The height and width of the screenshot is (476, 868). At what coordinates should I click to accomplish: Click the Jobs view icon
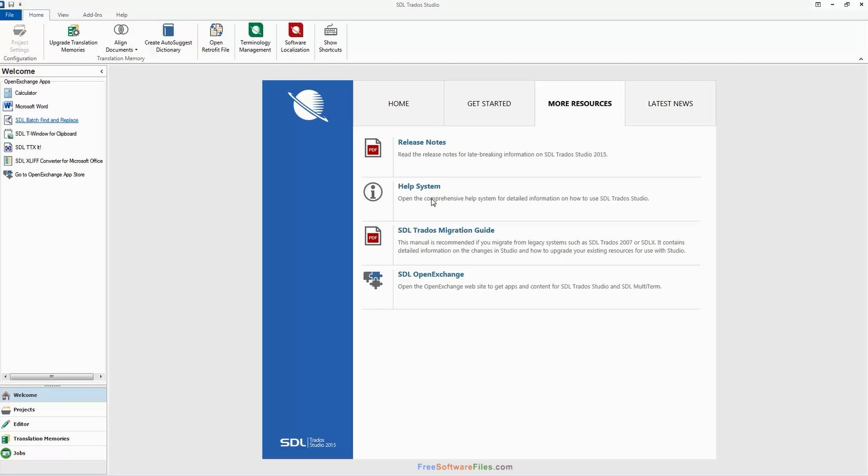click(x=6, y=453)
